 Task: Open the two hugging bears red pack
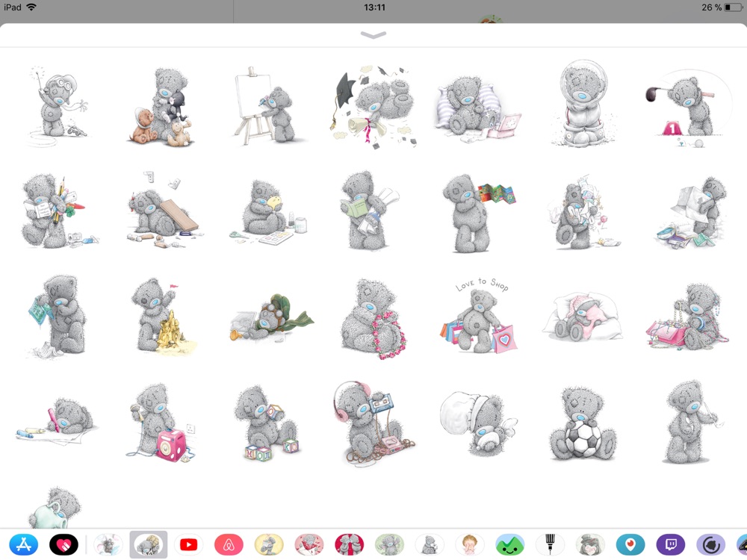pos(349,545)
